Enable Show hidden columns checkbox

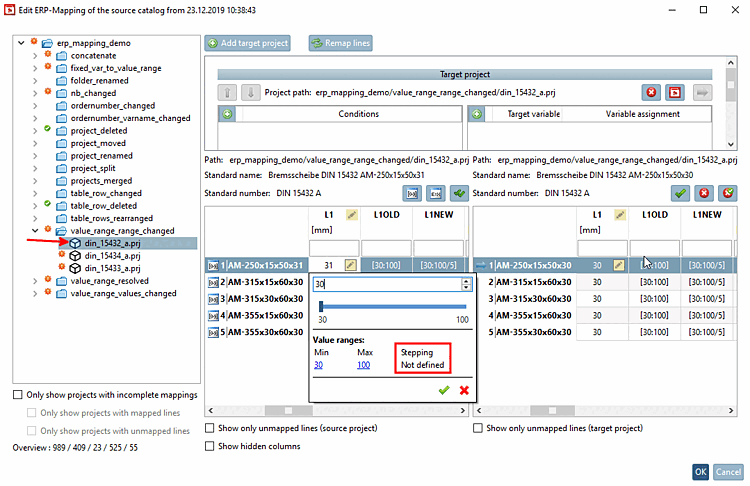[x=210, y=446]
